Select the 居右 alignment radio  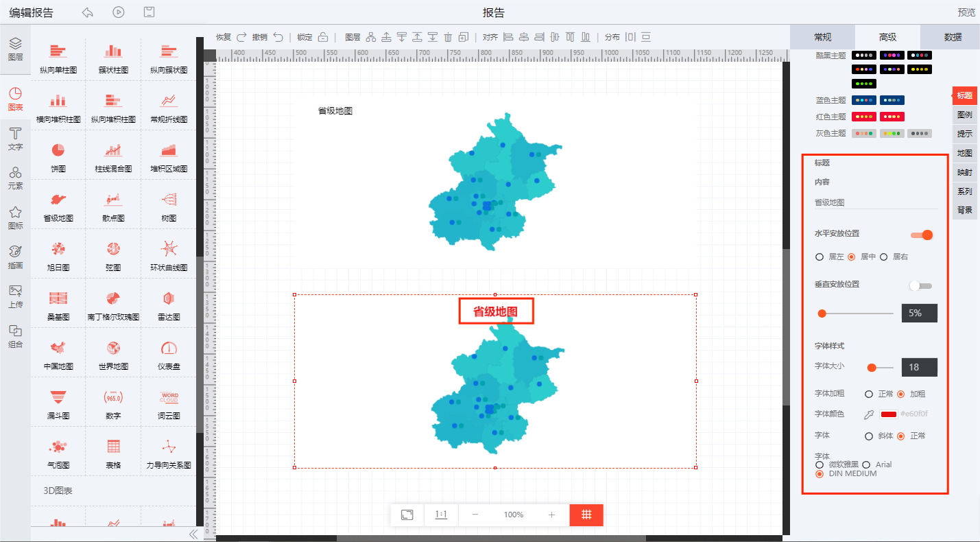tap(884, 257)
